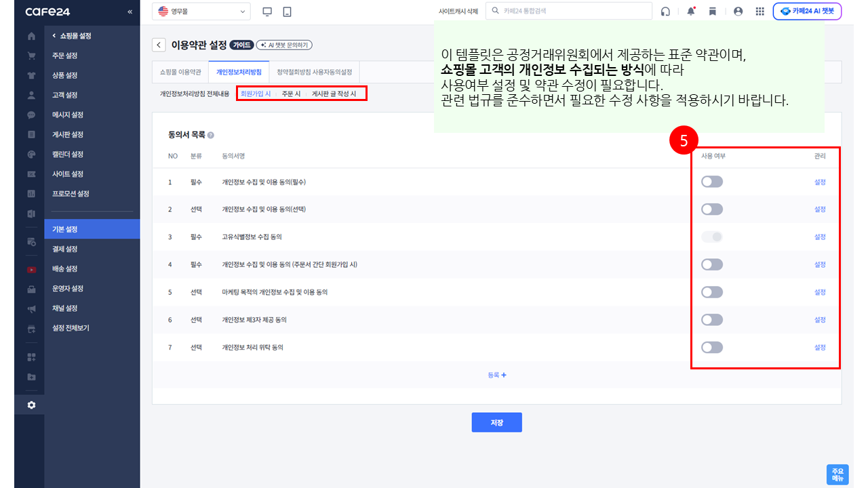Viewport: 868px width, 488px height.
Task: Click the help icon beside 동의서 목록
Action: (x=211, y=136)
